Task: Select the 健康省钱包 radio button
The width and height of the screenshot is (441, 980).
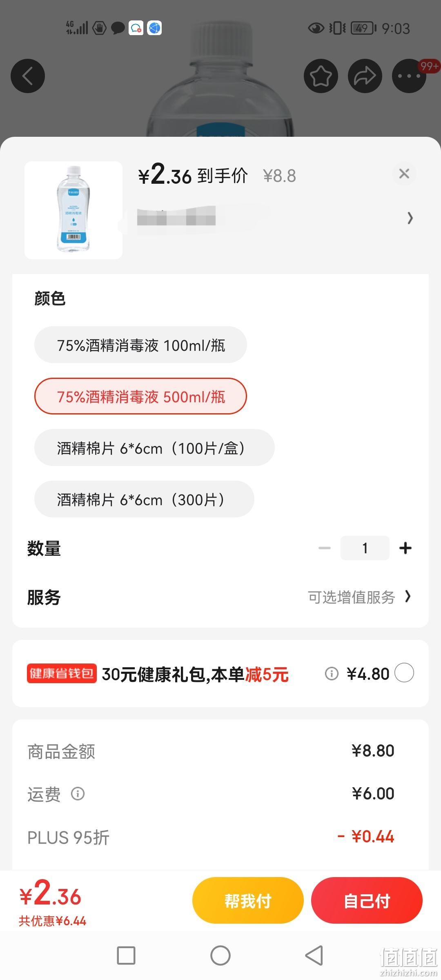Action: 404,673
